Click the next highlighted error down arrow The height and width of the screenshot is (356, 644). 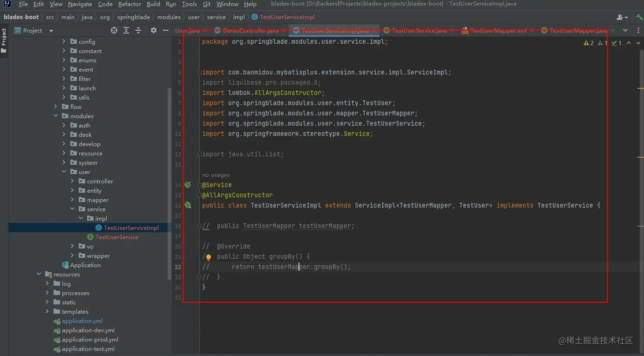point(638,43)
